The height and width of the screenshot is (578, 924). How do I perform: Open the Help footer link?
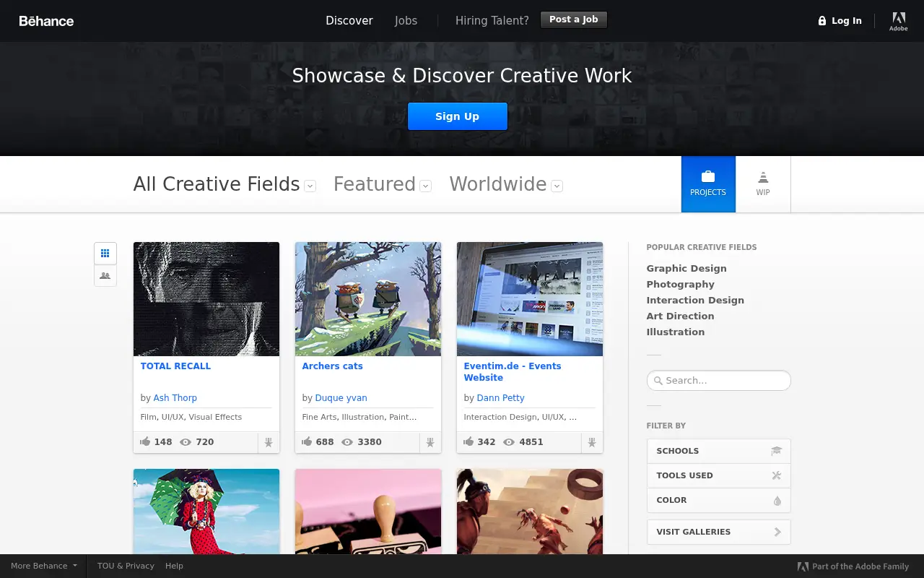pyautogui.click(x=174, y=566)
